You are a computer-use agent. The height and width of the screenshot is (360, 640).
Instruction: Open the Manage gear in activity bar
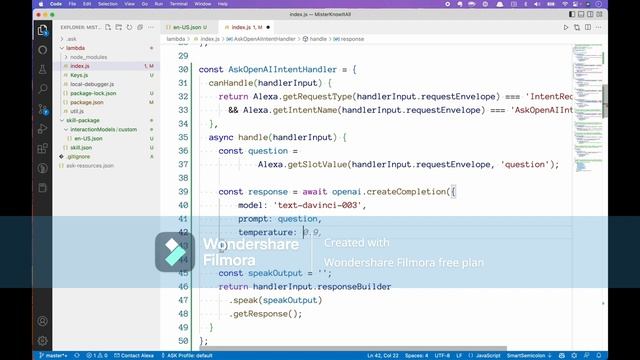tap(42, 340)
